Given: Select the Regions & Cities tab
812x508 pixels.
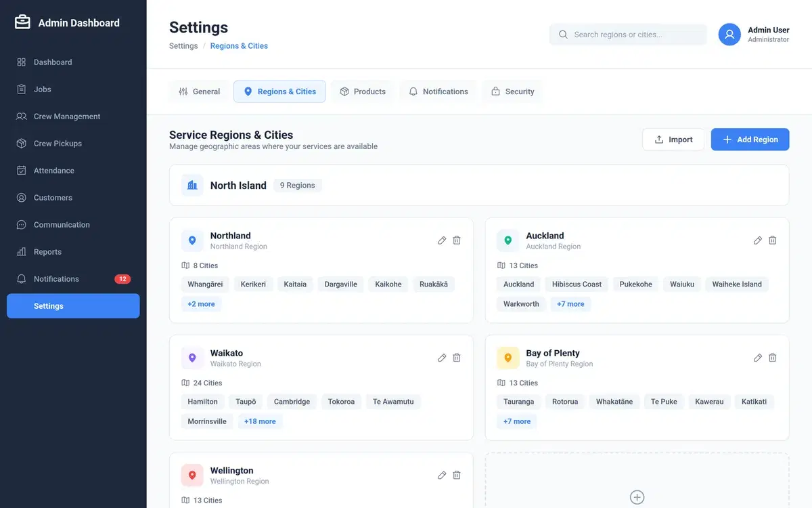Looking at the screenshot, I should click(279, 91).
